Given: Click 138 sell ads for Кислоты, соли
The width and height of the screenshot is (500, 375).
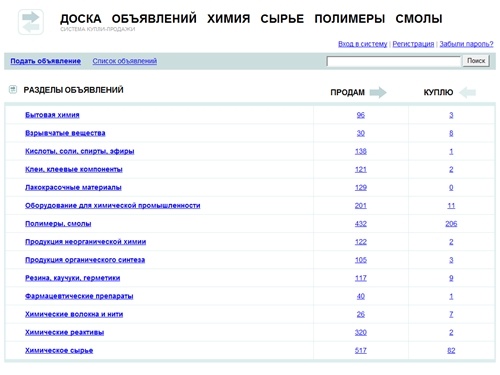Looking at the screenshot, I should coord(361,151).
